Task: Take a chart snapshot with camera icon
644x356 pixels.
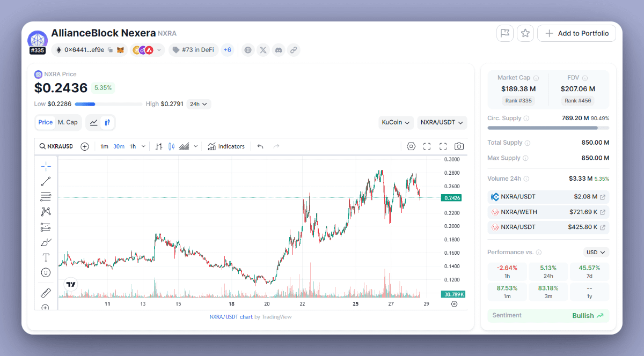Action: tap(459, 146)
